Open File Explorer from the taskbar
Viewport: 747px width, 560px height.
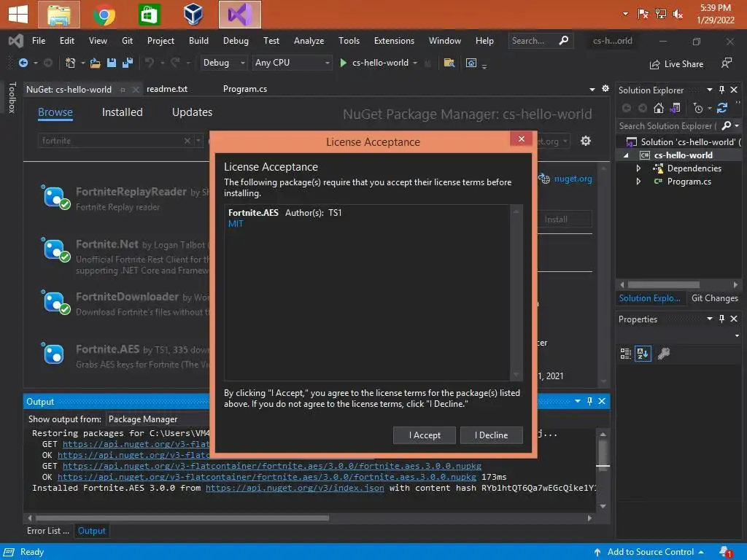click(x=58, y=15)
